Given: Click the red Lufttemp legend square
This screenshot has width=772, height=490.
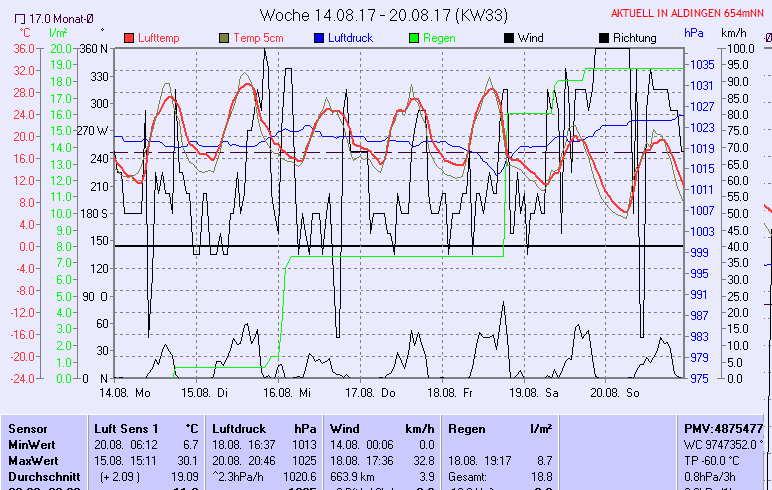Looking at the screenshot, I should pyautogui.click(x=130, y=38).
